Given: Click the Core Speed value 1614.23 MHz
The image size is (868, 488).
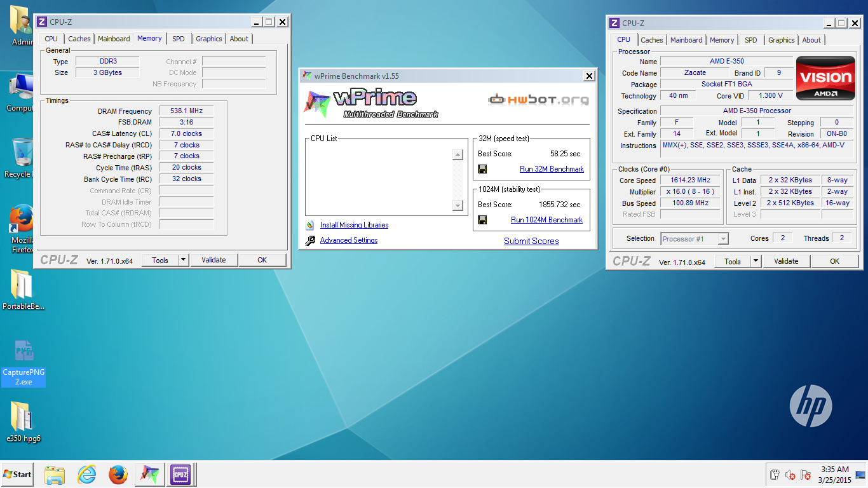Looking at the screenshot, I should click(690, 180).
